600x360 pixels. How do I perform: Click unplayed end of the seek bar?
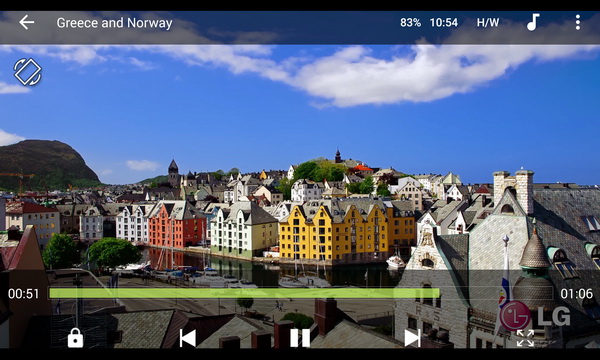[x=496, y=293]
